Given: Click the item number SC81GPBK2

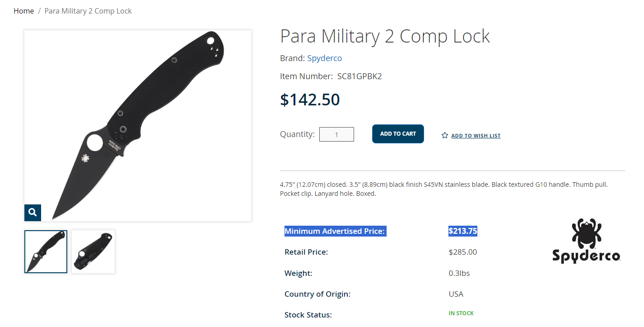Looking at the screenshot, I should point(359,76).
